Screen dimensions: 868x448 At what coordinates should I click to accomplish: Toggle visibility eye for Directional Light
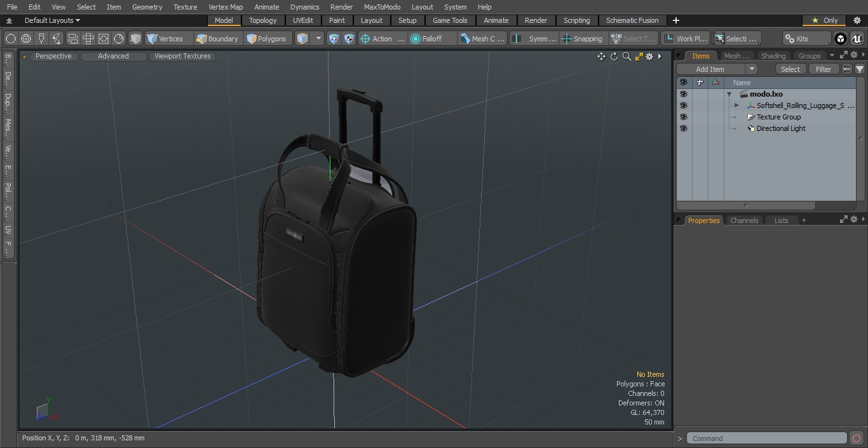683,128
